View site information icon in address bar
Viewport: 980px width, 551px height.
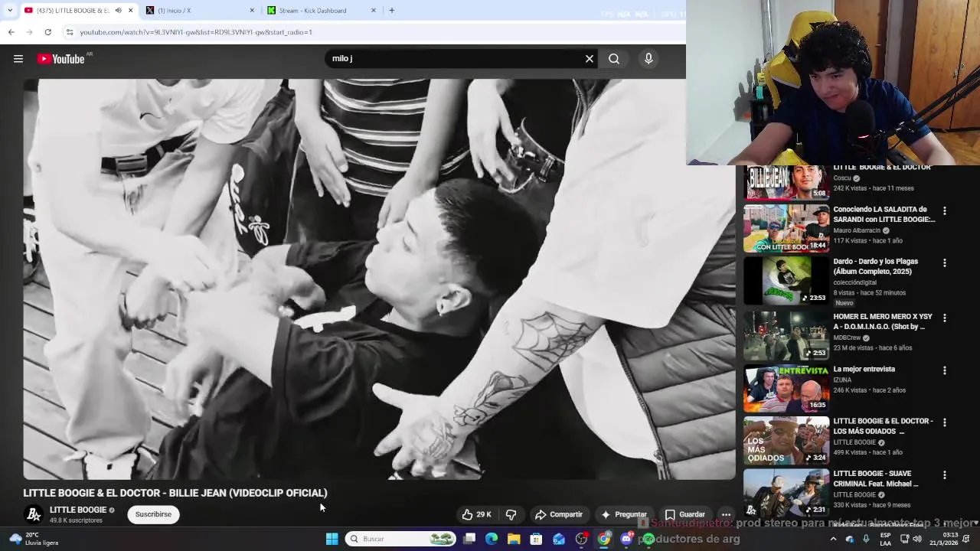[x=70, y=32]
